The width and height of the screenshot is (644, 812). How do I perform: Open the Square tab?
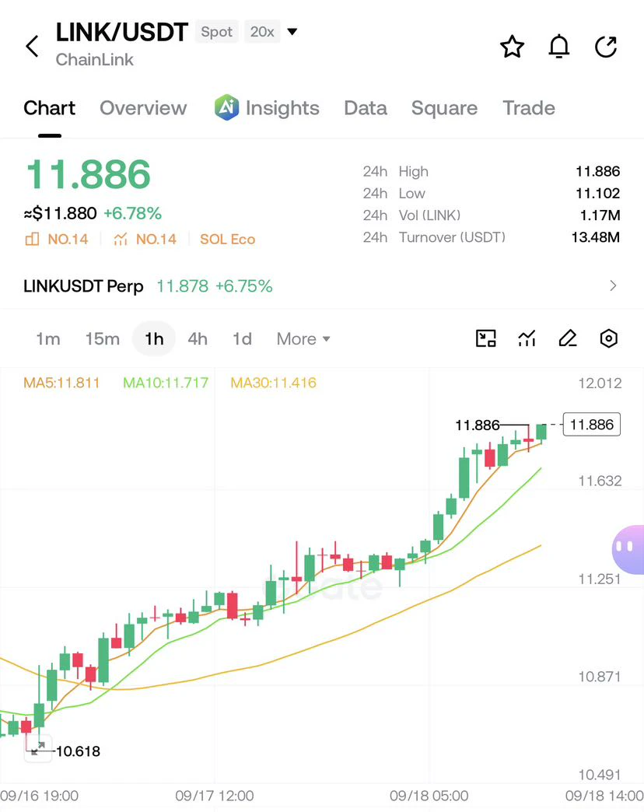pos(444,108)
